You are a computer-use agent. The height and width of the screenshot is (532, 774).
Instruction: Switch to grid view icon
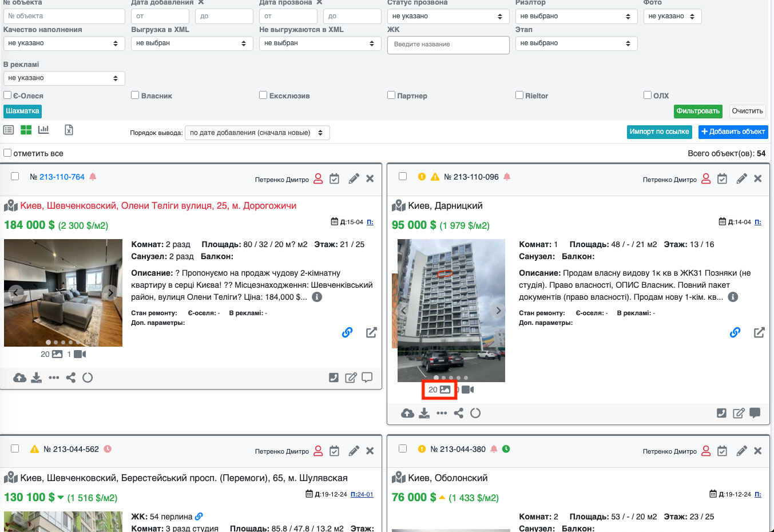pos(26,130)
